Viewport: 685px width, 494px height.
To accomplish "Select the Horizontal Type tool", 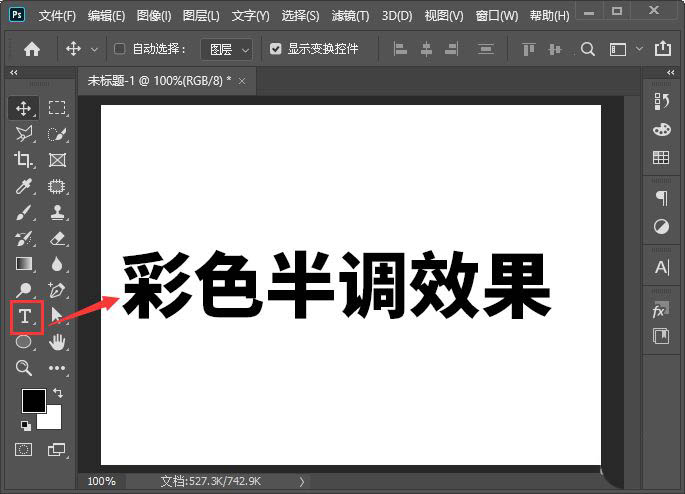I will [x=25, y=316].
